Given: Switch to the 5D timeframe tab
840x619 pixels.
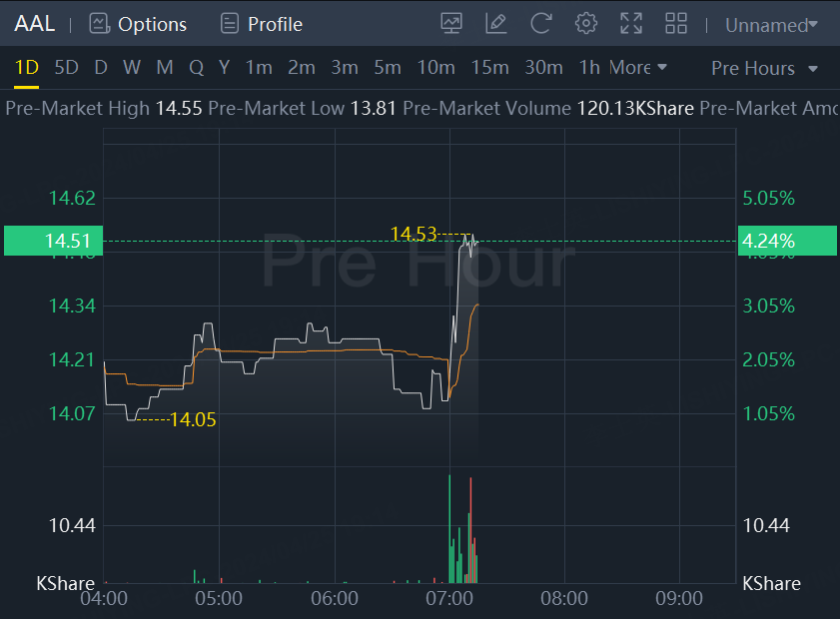Looking at the screenshot, I should coord(67,68).
